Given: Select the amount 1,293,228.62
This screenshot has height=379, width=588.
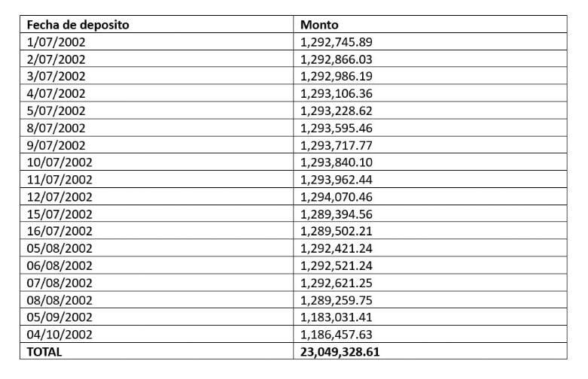Looking at the screenshot, I should point(337,111).
